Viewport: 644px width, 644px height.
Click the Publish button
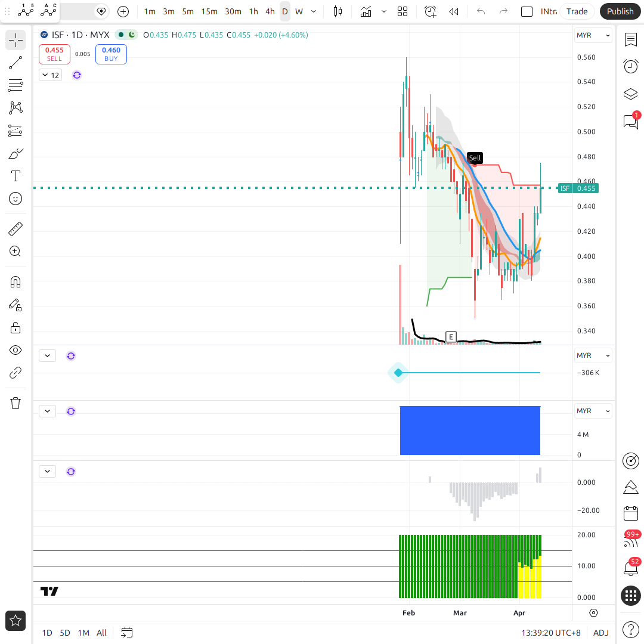(620, 11)
